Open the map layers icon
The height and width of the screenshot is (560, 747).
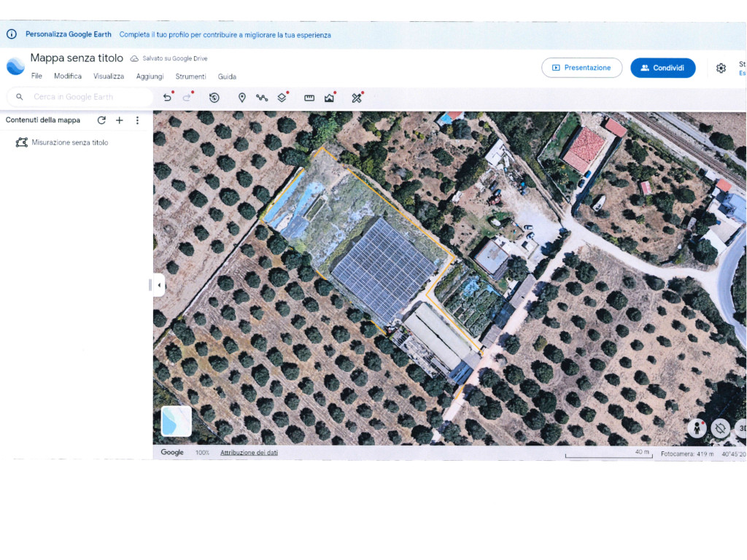(282, 98)
